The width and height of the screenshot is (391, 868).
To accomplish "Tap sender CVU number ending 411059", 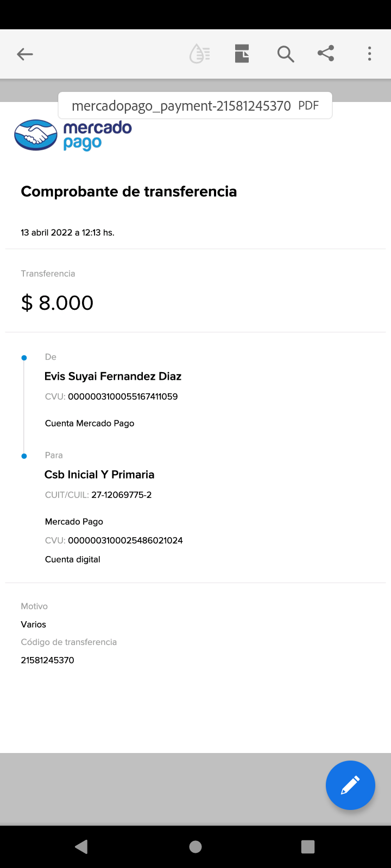I will tap(123, 397).
